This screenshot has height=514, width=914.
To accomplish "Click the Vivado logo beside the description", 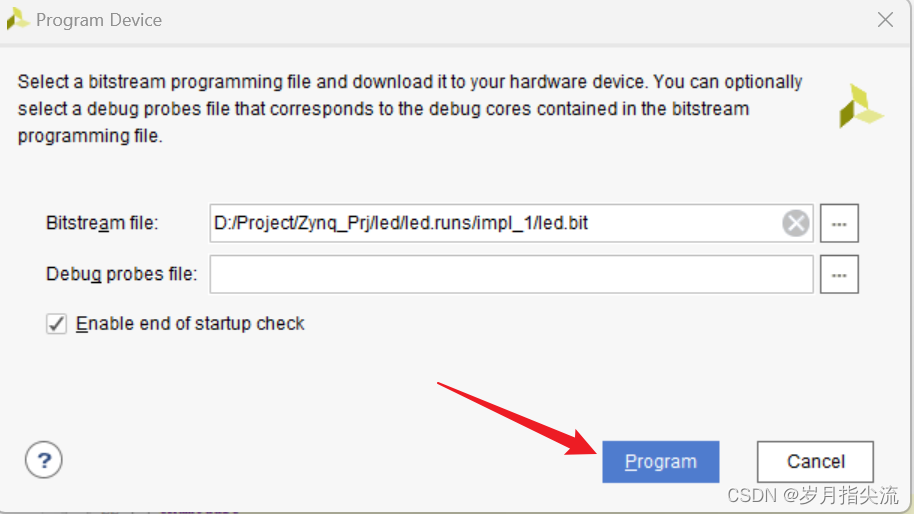I will (860, 106).
